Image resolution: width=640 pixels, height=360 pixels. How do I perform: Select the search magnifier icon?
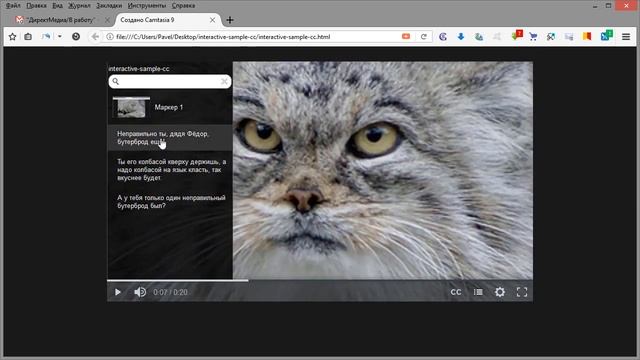(116, 81)
